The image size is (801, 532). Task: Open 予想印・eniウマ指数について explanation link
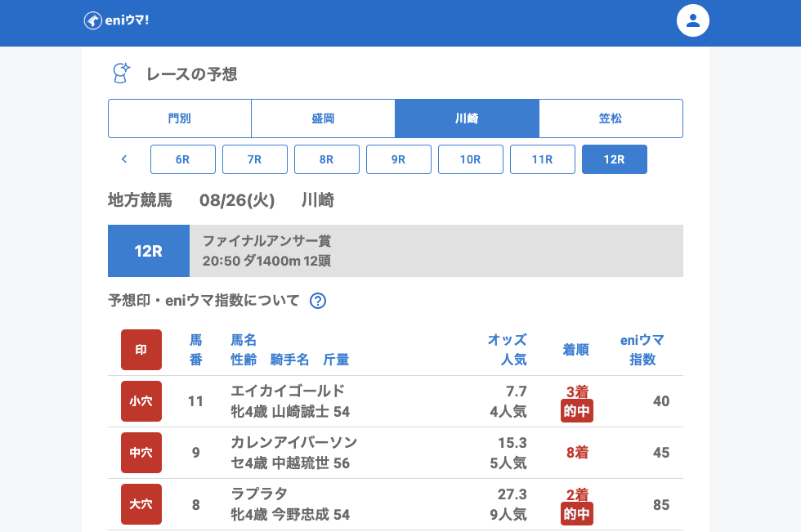pos(204,301)
